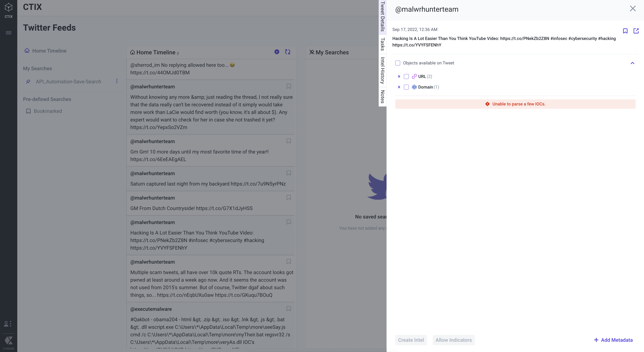644x352 pixels.
Task: Click the Allow Indicators button
Action: (x=453, y=340)
